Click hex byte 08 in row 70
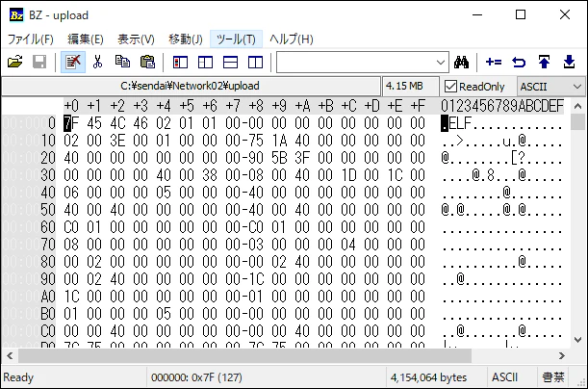Viewport: 588px width, 389px height. [71, 245]
